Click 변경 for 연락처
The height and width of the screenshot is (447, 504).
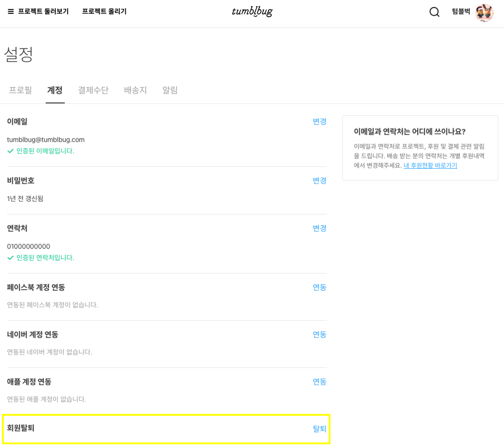tap(319, 228)
